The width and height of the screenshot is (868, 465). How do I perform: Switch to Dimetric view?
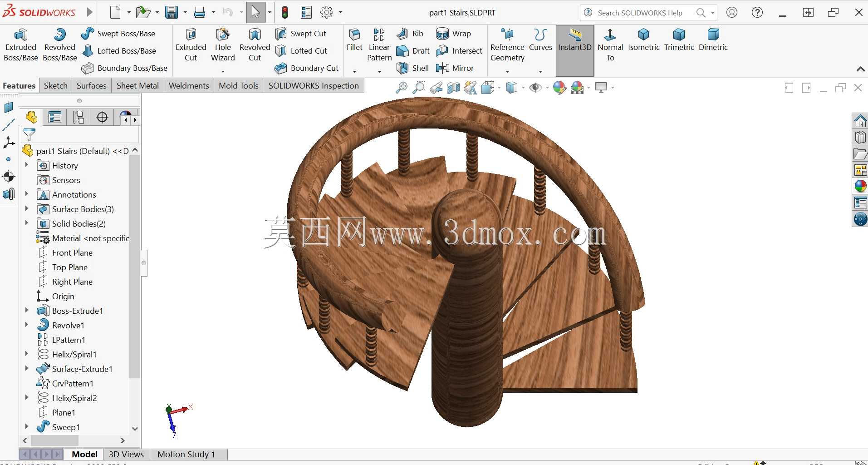(713, 40)
